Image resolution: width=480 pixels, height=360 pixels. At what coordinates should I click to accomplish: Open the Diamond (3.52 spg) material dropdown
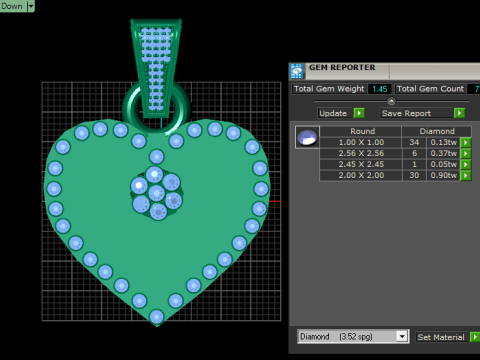402,337
